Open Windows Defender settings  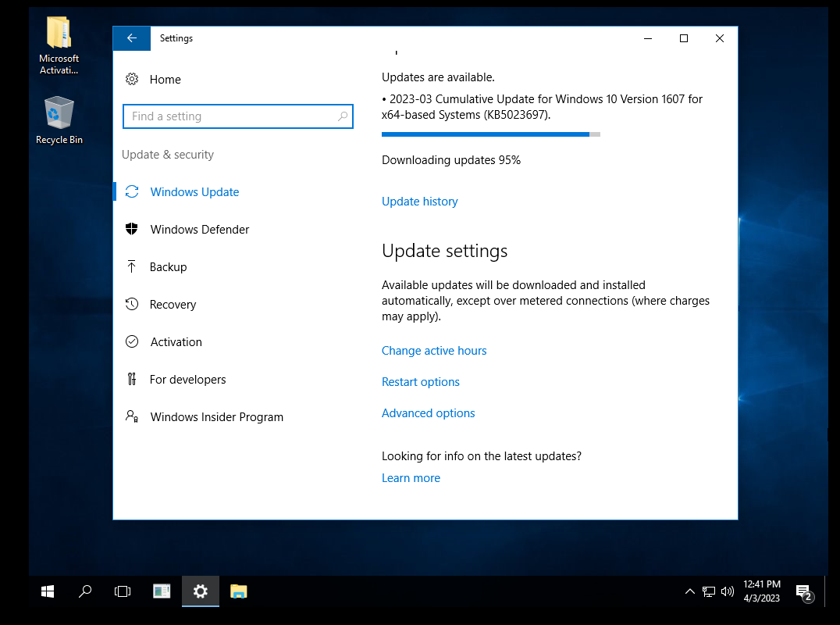(x=199, y=230)
